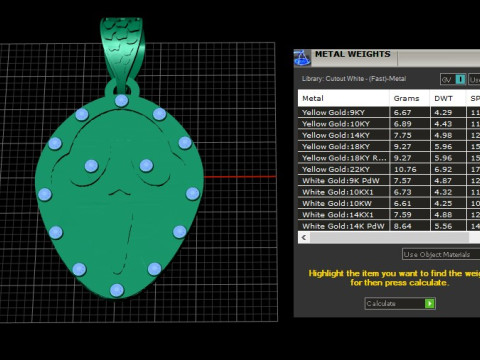Click the 4.25 DWT cell
The height and width of the screenshot is (360, 480).
tap(448, 203)
